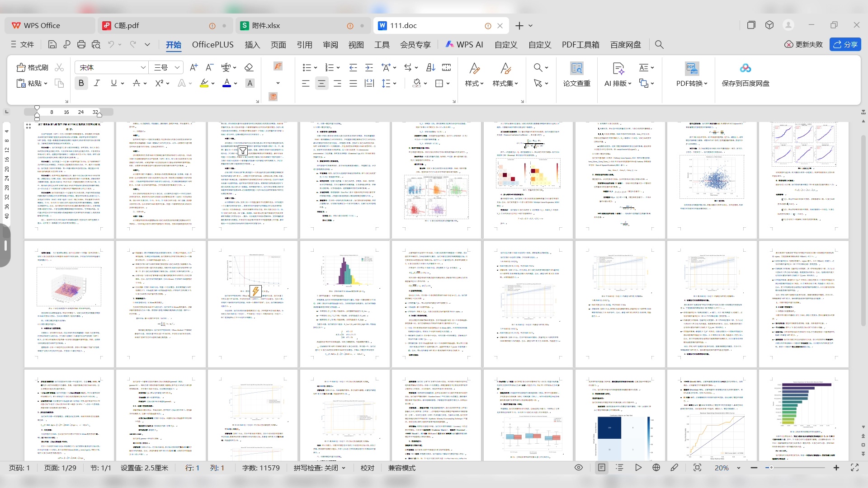Toggle highlighter marker icon in status bar
The image size is (868, 488).
tap(674, 468)
